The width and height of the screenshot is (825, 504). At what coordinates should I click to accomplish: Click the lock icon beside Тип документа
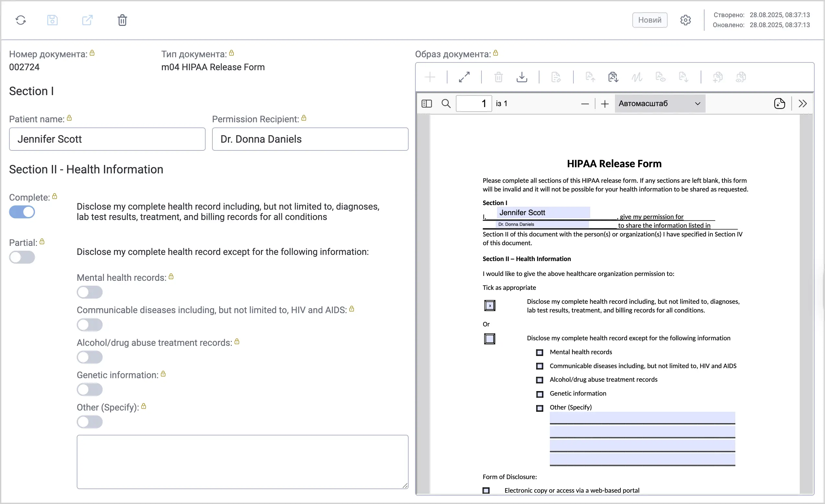pos(232,53)
